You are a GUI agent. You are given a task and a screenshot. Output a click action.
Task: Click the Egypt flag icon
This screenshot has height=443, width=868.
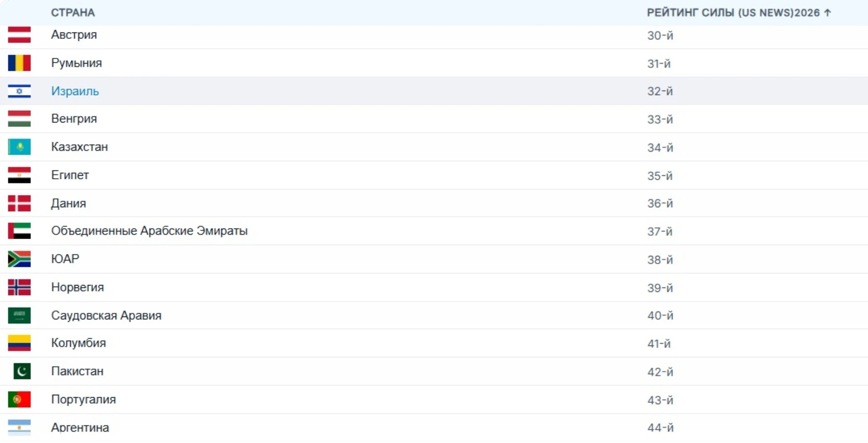click(19, 175)
